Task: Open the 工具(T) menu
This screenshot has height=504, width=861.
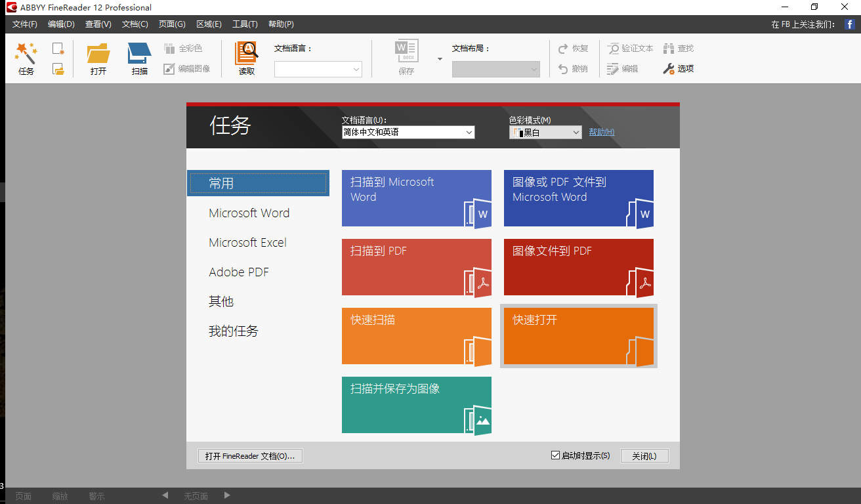Action: pos(245,24)
